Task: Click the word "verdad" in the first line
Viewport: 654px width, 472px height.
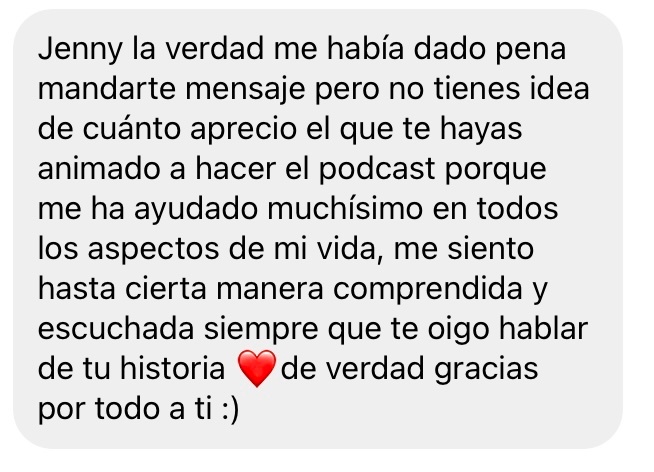Action: click(x=214, y=49)
